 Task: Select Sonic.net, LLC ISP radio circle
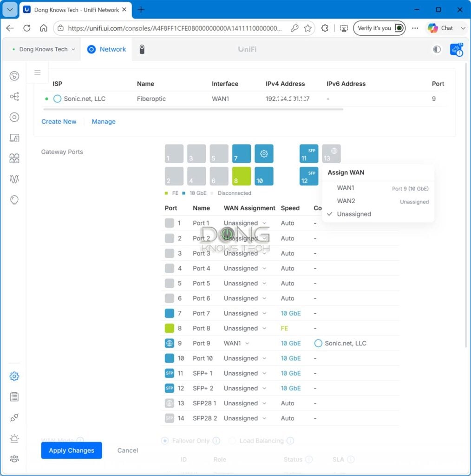[x=57, y=99]
